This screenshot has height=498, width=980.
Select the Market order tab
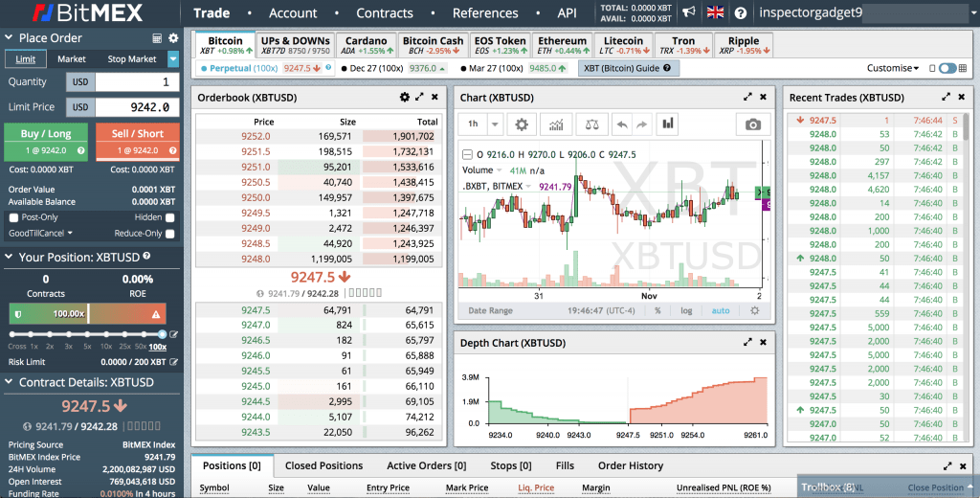pyautogui.click(x=71, y=58)
